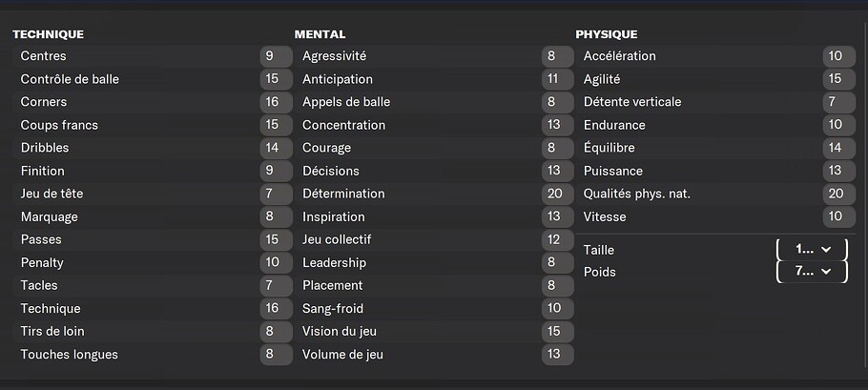Edit the Détermination value of 20
The height and width of the screenshot is (390, 868).
(x=557, y=194)
